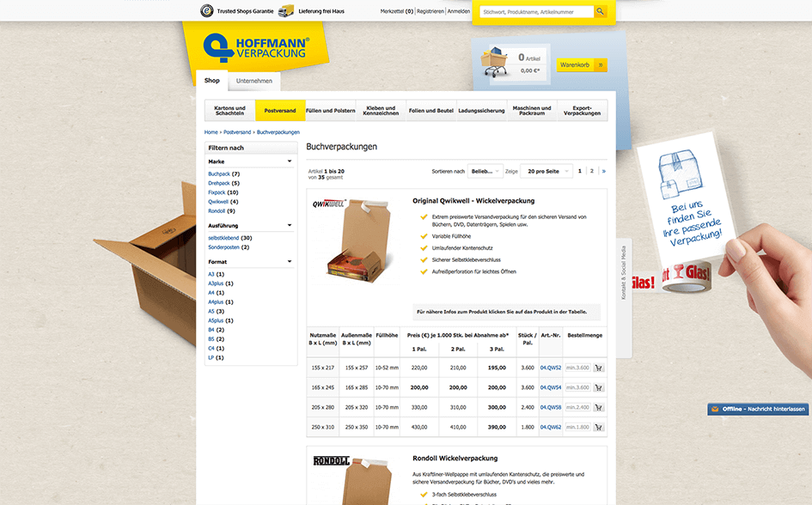Switch to the Unternehmen tab
Image resolution: width=812 pixels, height=505 pixels.
click(x=253, y=80)
